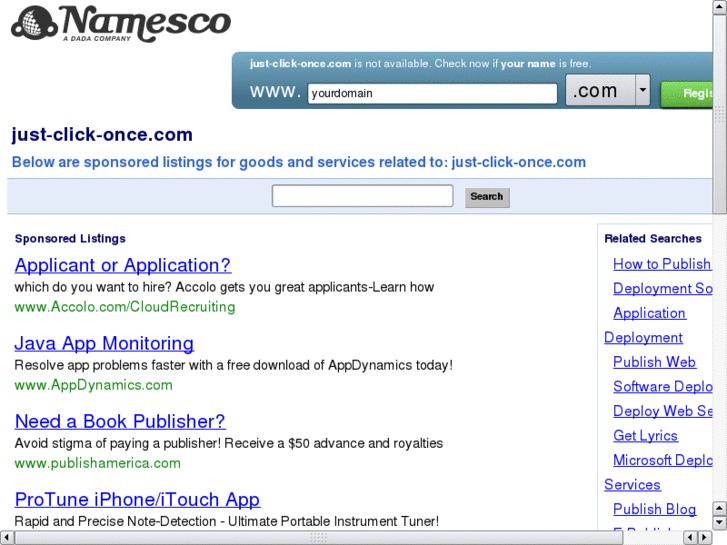Click the yourdomain input field

[x=431, y=94]
